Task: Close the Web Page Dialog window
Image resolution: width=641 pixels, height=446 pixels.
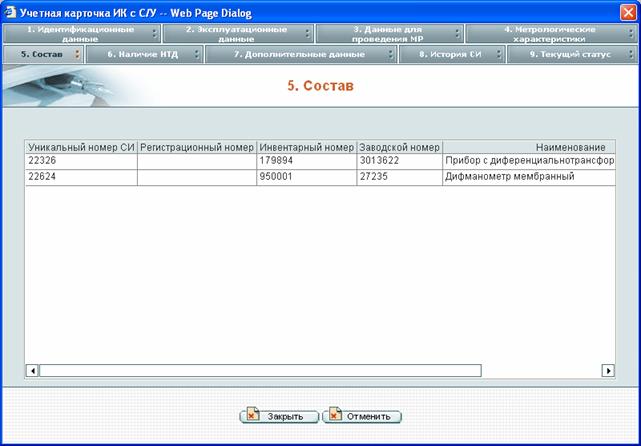Action: coord(628,13)
